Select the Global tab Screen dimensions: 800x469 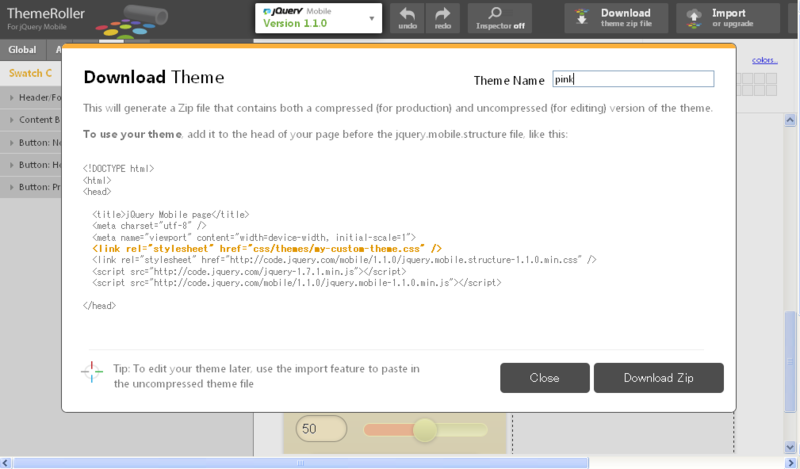pyautogui.click(x=22, y=50)
